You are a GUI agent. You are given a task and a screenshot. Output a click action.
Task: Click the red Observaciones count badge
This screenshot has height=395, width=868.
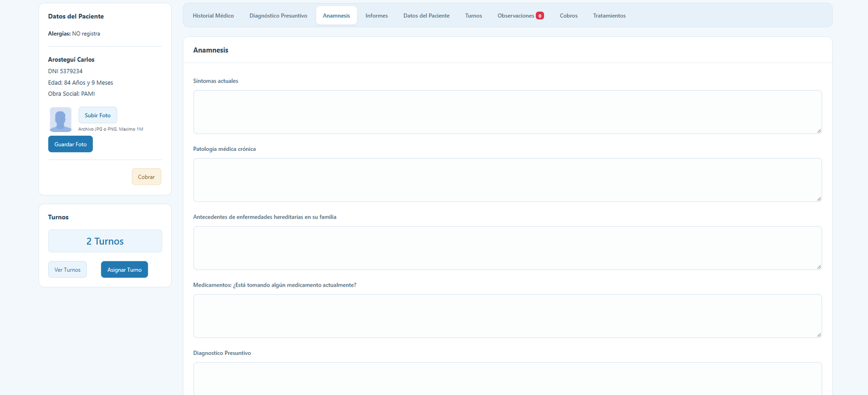540,16
